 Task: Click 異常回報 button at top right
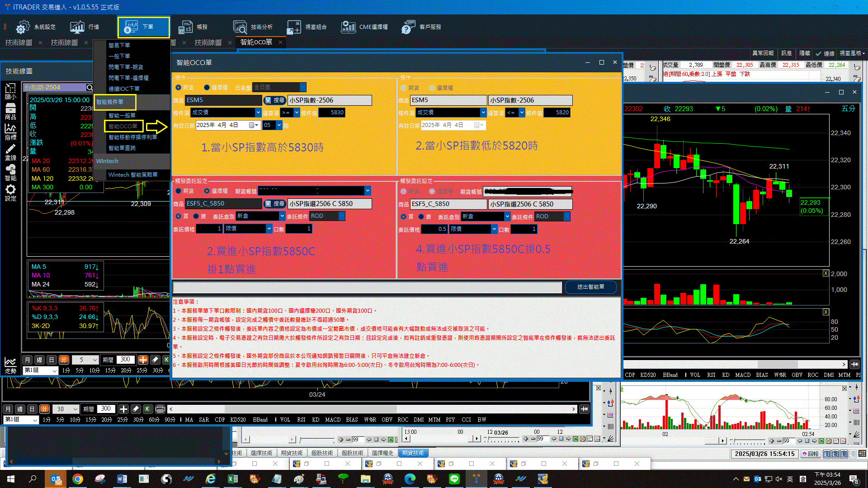click(763, 53)
